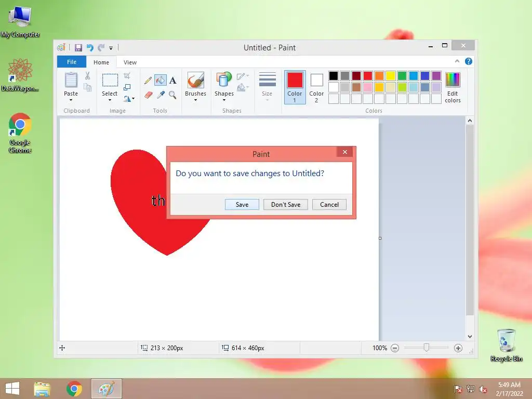Select the Eraser tool
532x399 pixels.
[x=148, y=95]
